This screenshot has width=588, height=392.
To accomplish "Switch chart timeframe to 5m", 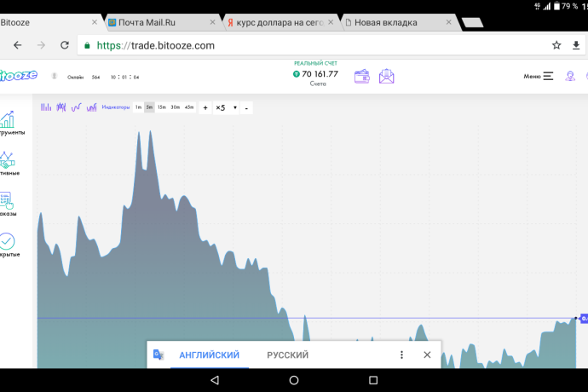I will click(x=149, y=107).
